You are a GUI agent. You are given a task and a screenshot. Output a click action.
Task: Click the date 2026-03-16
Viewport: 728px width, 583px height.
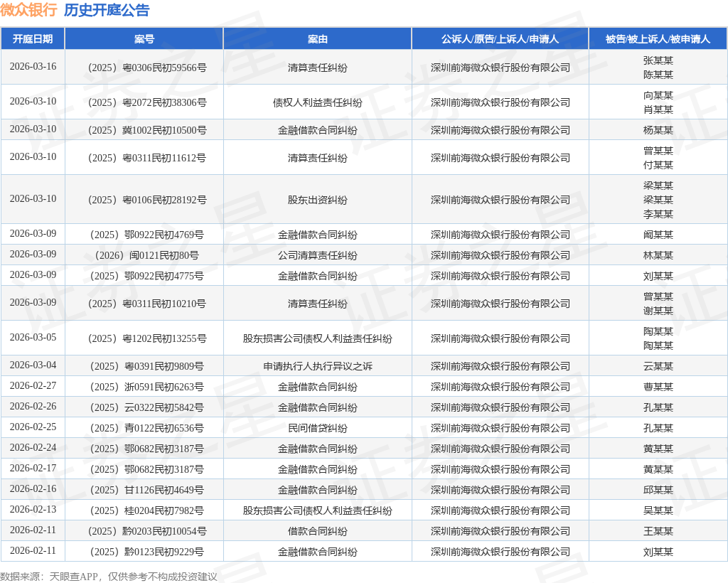(x=33, y=66)
